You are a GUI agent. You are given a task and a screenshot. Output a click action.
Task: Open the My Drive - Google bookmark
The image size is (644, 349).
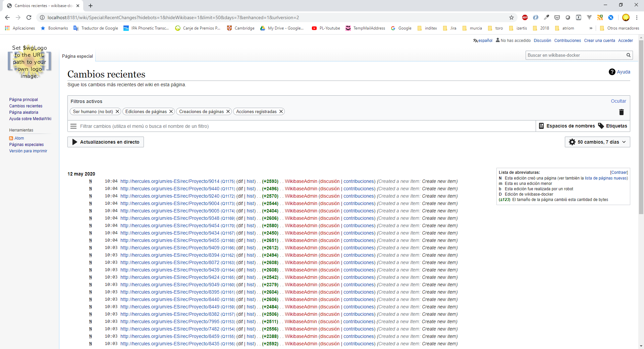click(x=282, y=28)
